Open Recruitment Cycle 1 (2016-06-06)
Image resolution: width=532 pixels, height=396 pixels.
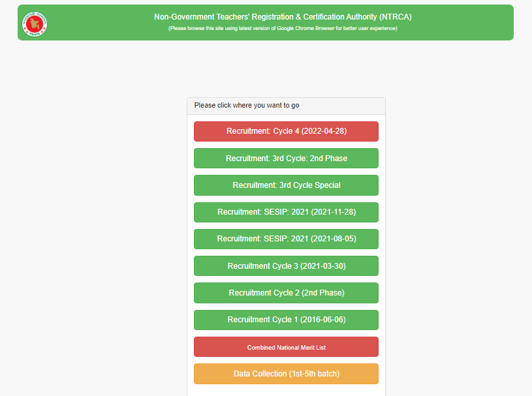pyautogui.click(x=286, y=320)
